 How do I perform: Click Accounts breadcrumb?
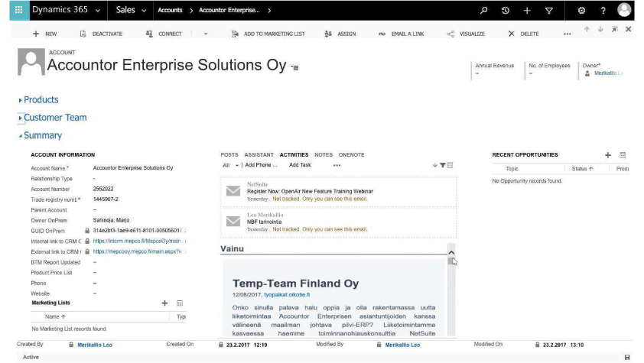coord(170,10)
